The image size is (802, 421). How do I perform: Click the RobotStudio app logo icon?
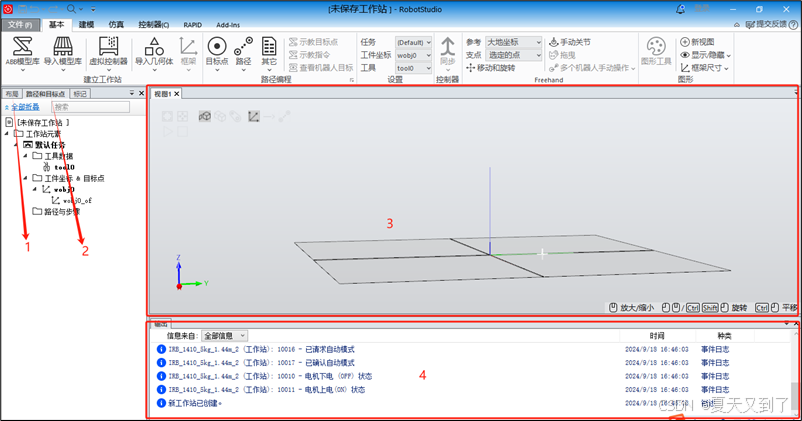point(8,9)
